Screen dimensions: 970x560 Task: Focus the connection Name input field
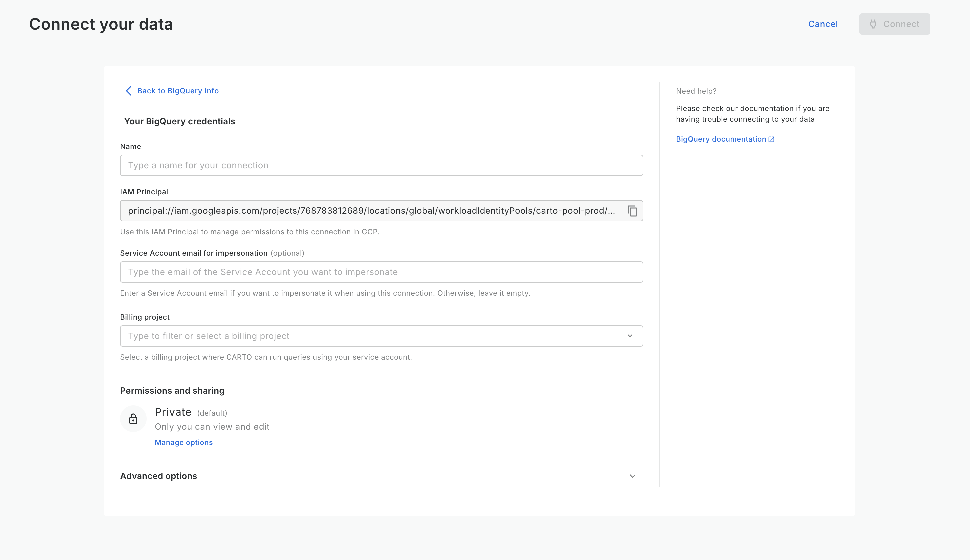click(381, 165)
